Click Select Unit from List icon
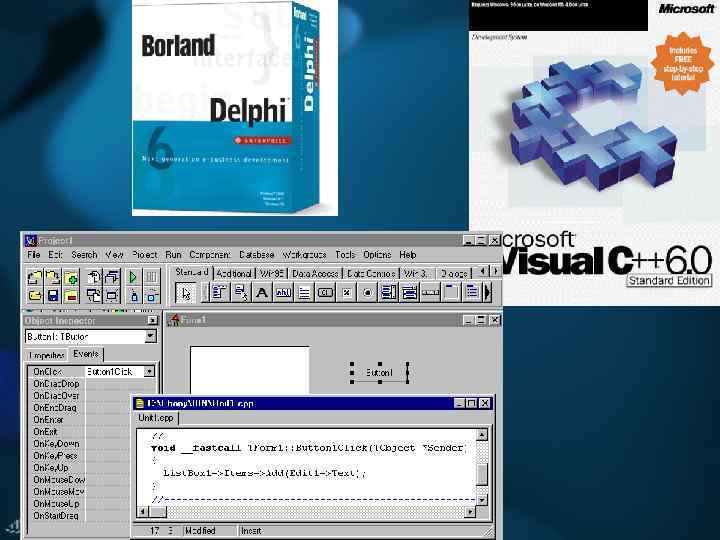This screenshot has height=540, width=720. (x=94, y=277)
